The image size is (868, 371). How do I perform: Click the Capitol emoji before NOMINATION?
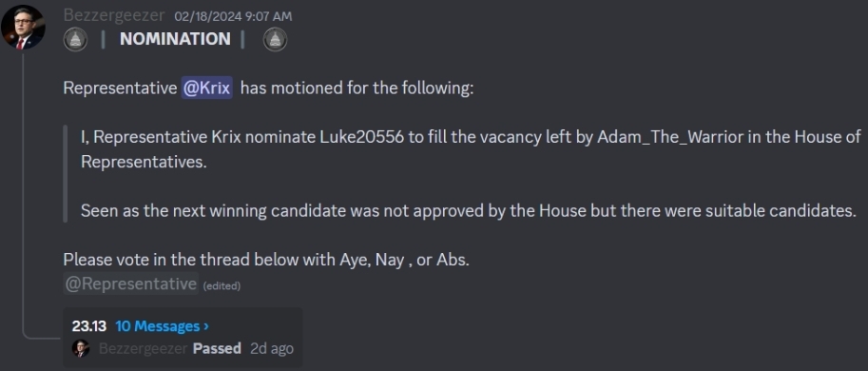pyautogui.click(x=75, y=40)
